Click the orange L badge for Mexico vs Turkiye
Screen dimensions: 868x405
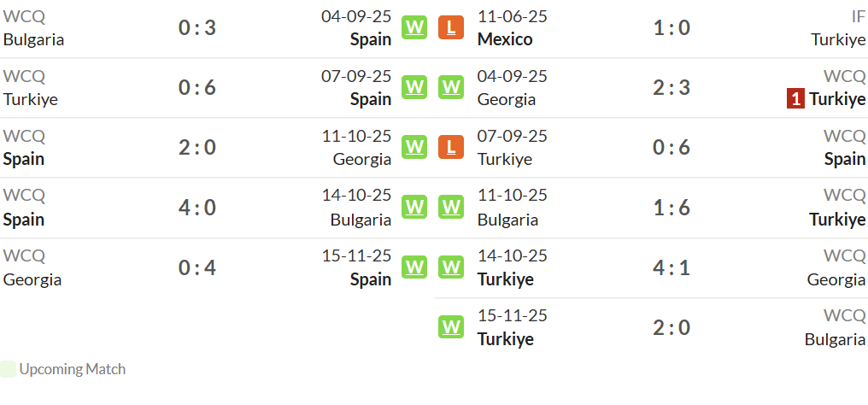451,27
